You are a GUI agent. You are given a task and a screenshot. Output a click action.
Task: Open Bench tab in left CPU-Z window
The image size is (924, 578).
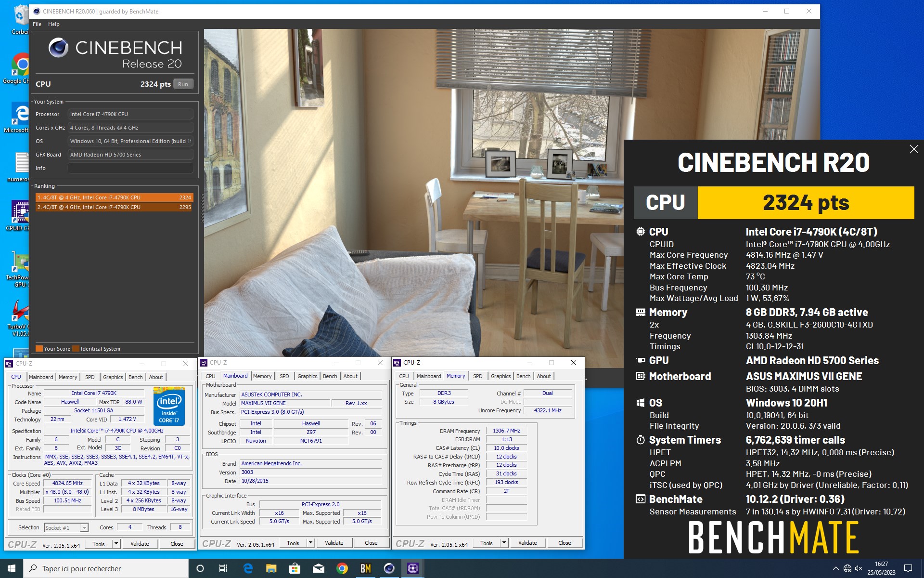tap(136, 377)
